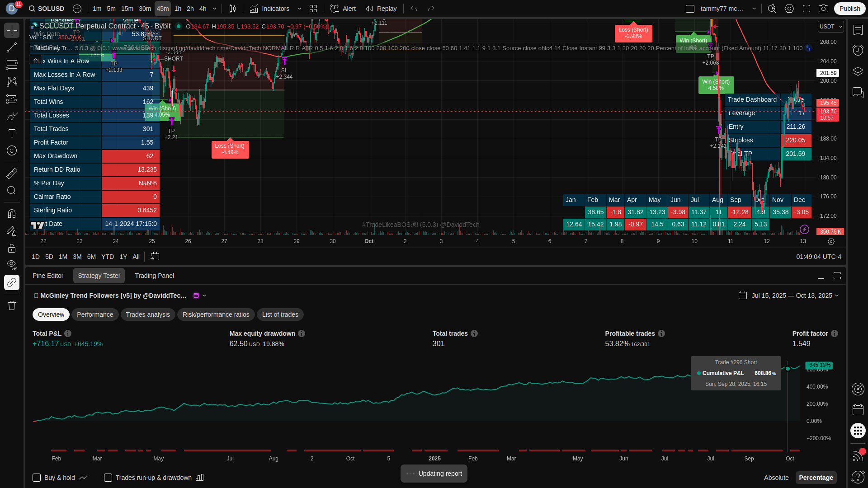Open the layout grid templates icon
The height and width of the screenshot is (488, 868).
tap(313, 9)
